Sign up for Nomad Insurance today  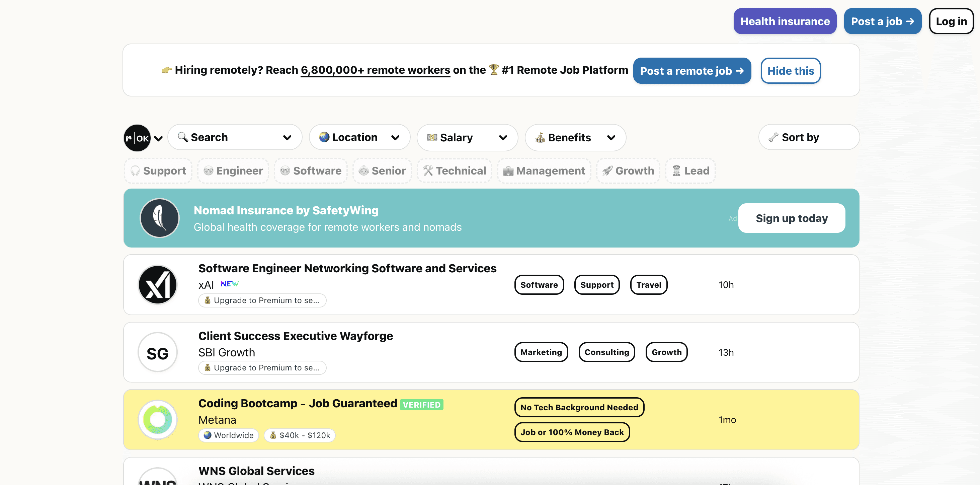[x=791, y=218]
